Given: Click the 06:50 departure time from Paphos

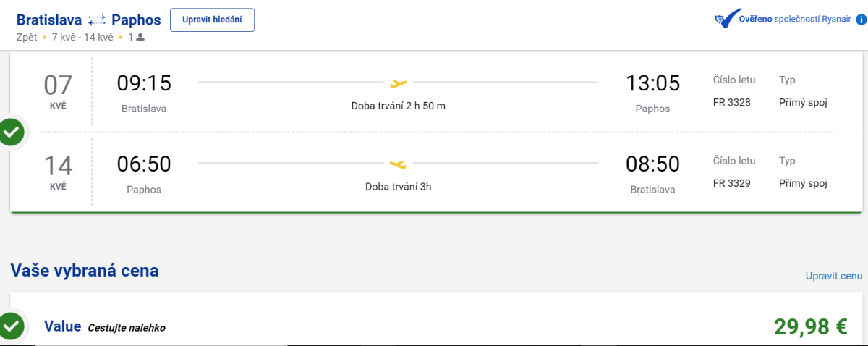Looking at the screenshot, I should click(x=144, y=165).
